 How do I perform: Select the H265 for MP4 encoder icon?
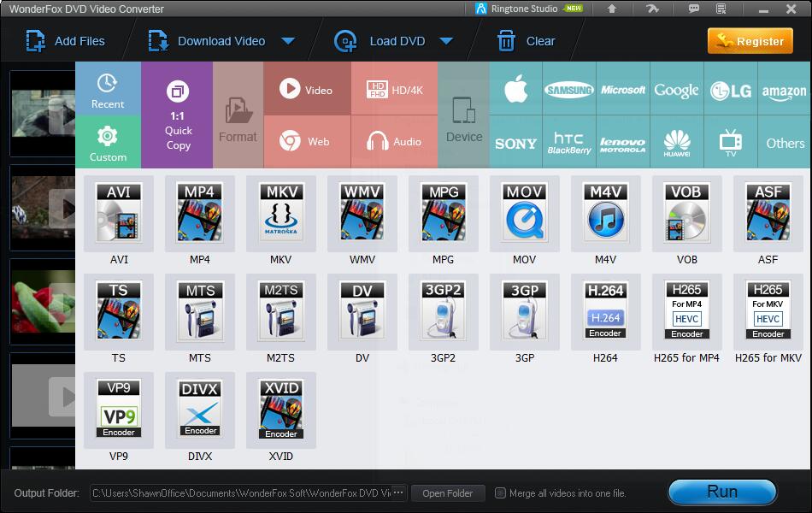coord(686,310)
